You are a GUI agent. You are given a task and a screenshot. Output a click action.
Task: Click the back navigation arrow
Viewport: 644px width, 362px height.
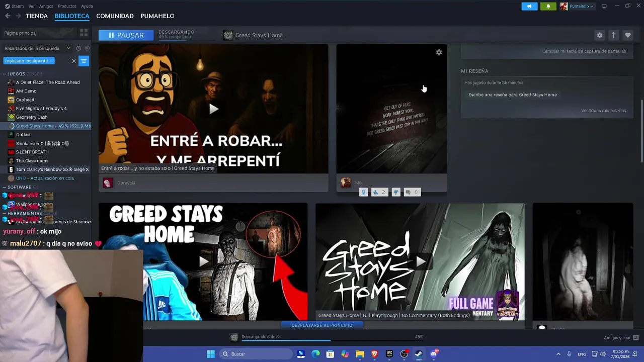(8, 16)
